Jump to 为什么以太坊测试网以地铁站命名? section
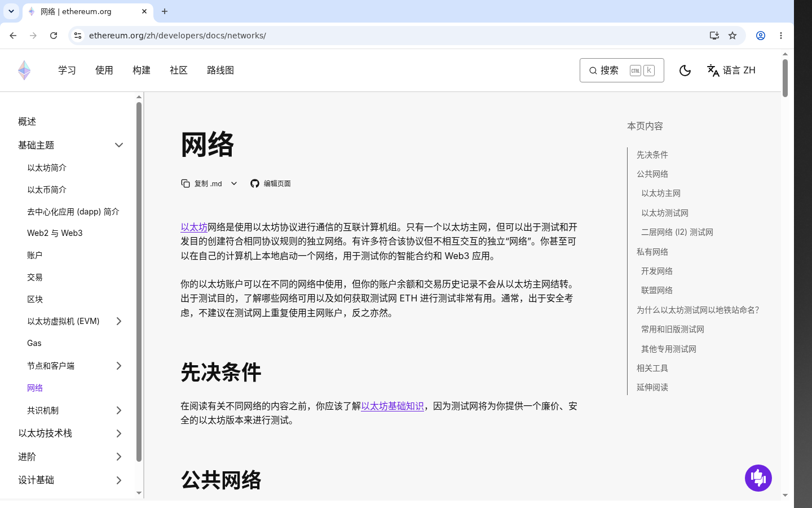The width and height of the screenshot is (812, 508). (x=698, y=310)
